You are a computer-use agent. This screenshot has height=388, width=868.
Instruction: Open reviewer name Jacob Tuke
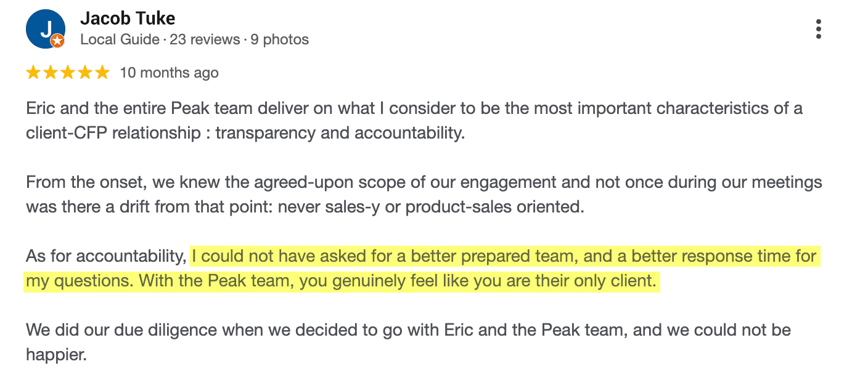click(128, 19)
